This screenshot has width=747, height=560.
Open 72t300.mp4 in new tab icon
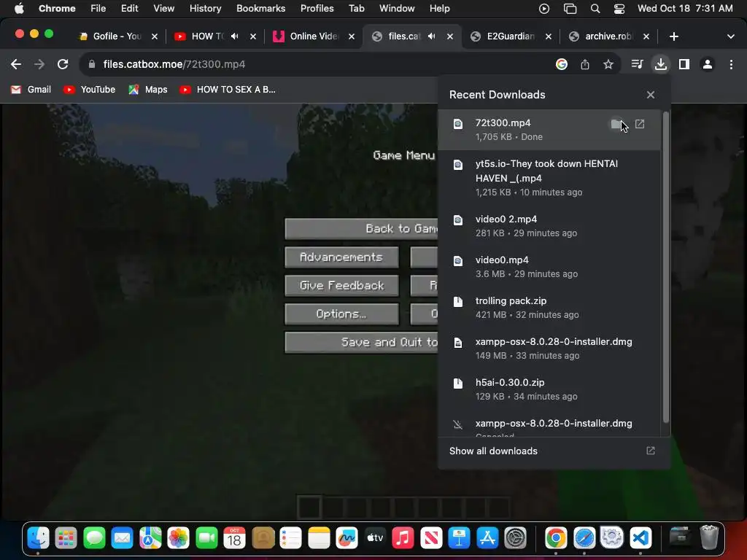pyautogui.click(x=640, y=124)
